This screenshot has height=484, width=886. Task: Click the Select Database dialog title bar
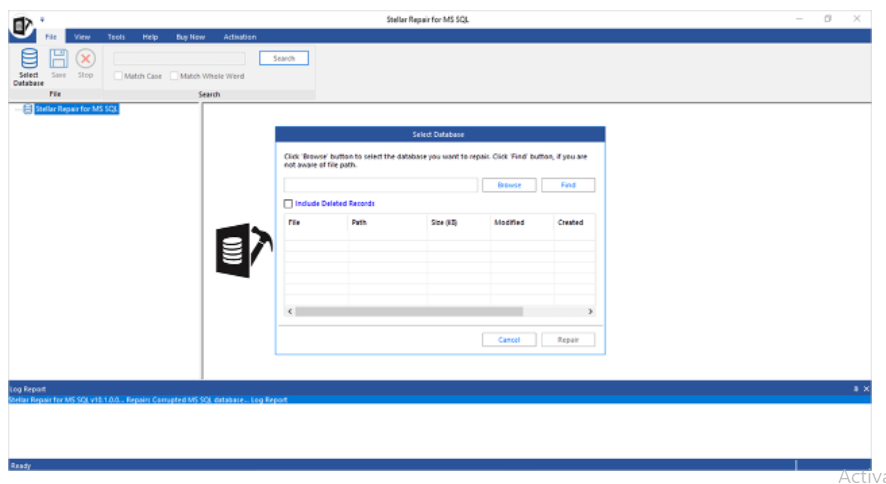(x=440, y=134)
